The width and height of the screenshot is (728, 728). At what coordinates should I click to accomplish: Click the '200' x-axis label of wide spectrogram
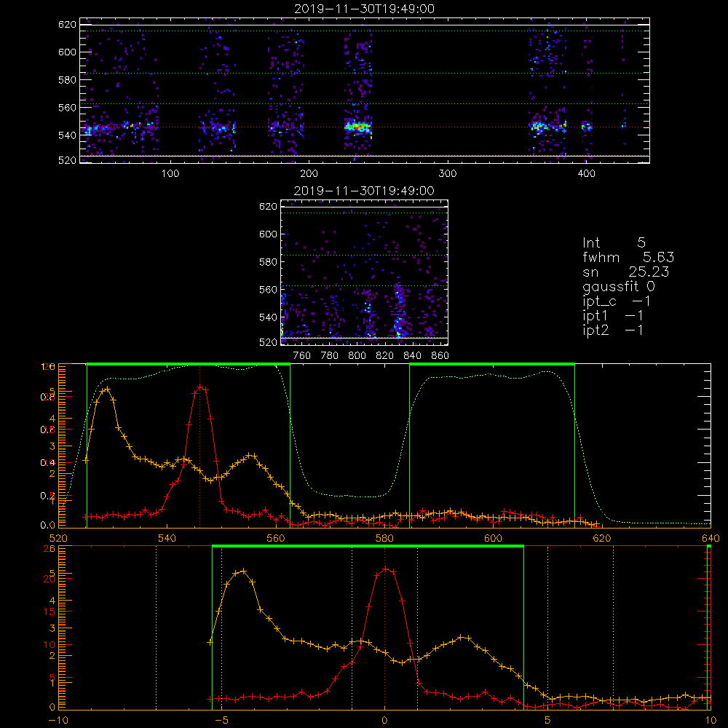click(309, 174)
